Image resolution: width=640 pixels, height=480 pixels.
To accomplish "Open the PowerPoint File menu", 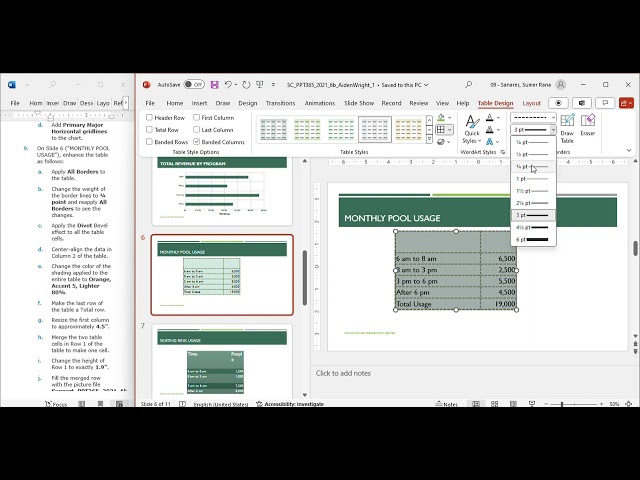I will (x=150, y=103).
